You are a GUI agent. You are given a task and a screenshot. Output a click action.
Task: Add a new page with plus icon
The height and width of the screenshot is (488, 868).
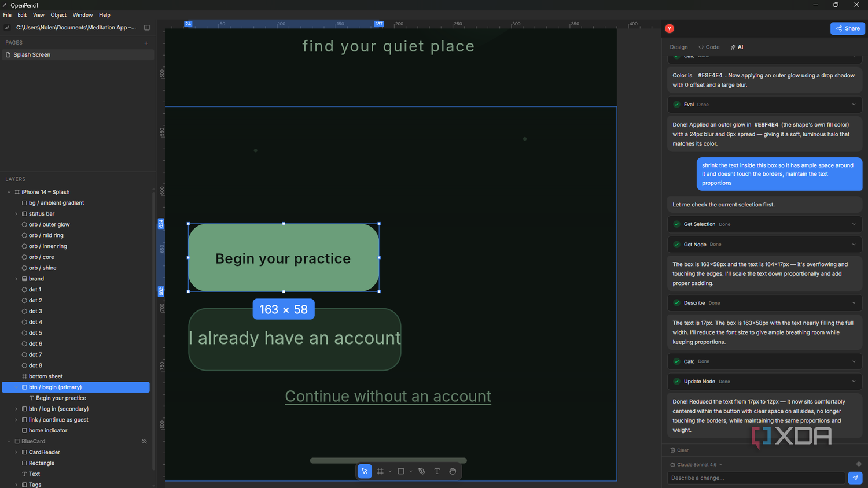(x=146, y=43)
